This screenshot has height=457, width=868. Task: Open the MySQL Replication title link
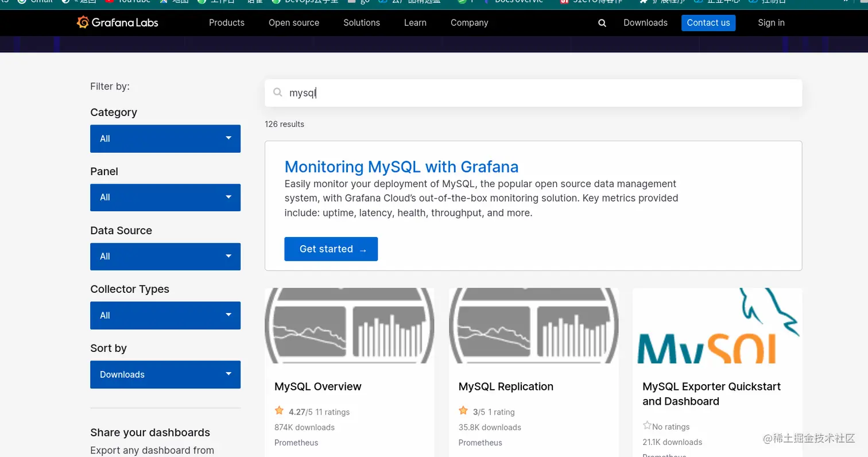pyautogui.click(x=506, y=386)
